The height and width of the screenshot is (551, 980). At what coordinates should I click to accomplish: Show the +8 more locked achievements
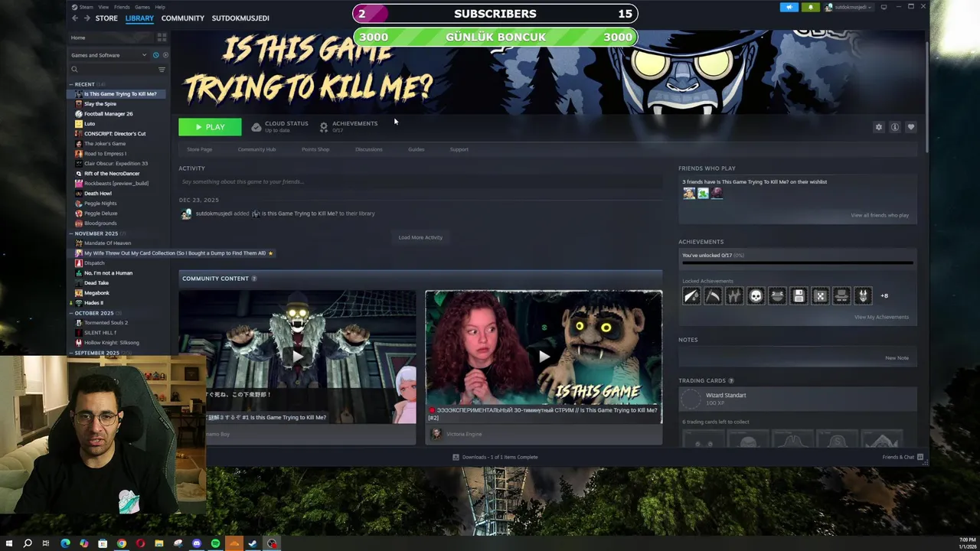coord(884,295)
